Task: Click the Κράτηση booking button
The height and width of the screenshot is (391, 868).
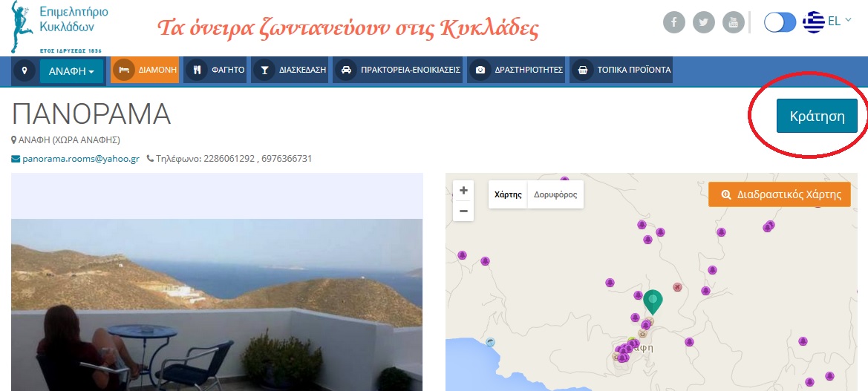Action: 817,116
